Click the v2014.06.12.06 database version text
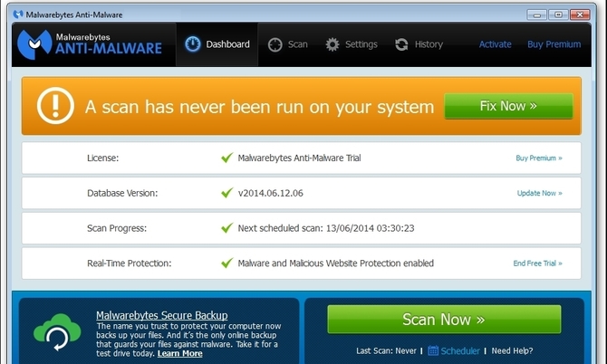The height and width of the screenshot is (364, 607). (270, 193)
